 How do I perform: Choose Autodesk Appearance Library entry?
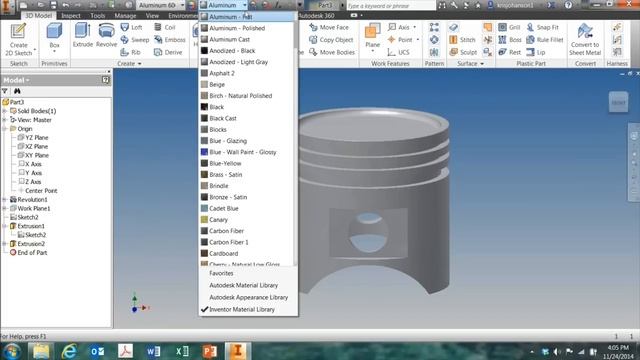248,297
